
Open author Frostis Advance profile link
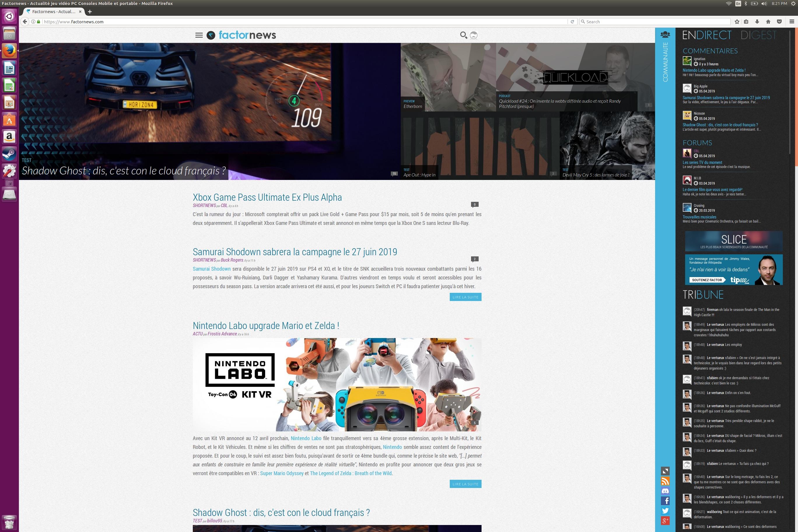click(222, 334)
